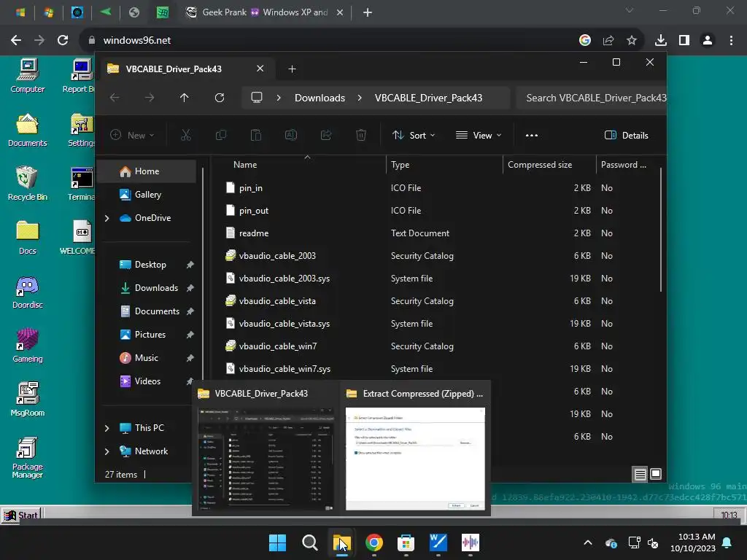Viewport: 747px width, 560px height.
Task: Click the Explorer back arrow
Action: 115,98
